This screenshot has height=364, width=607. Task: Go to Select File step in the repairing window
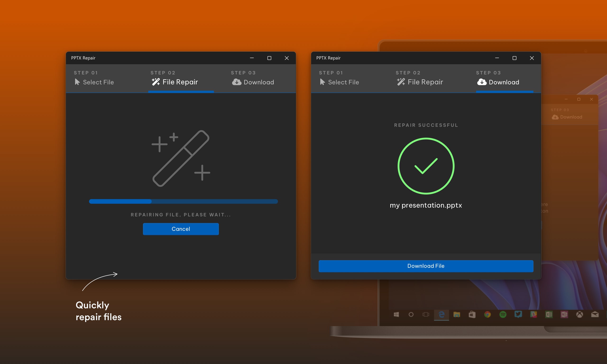(x=98, y=82)
